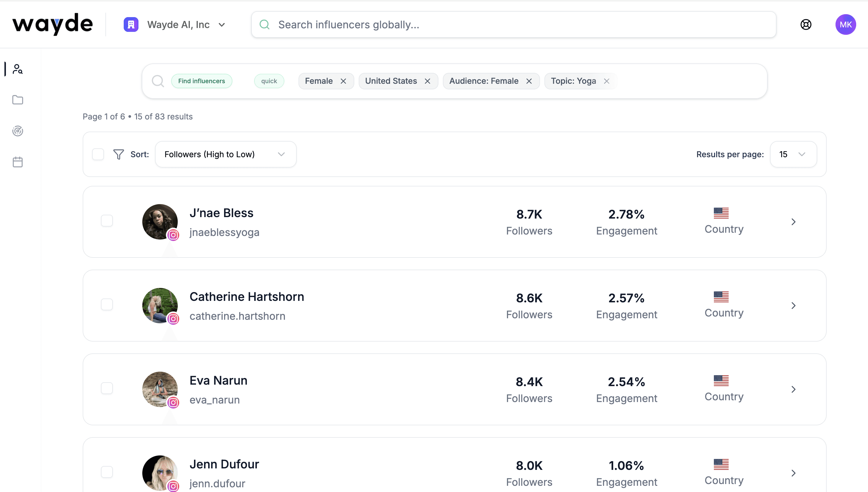Check the select-all checkbox beside Sort
Image resolution: width=868 pixels, height=492 pixels.
click(98, 155)
